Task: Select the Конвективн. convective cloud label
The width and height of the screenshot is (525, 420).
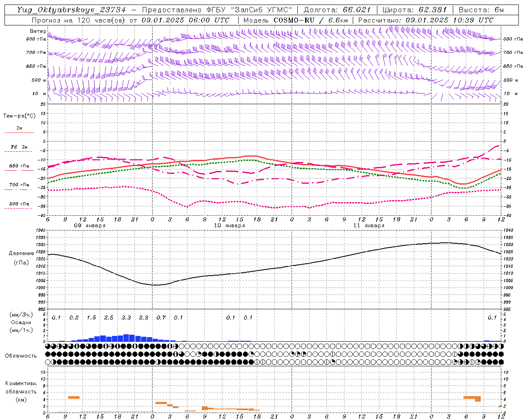Action: point(21,383)
